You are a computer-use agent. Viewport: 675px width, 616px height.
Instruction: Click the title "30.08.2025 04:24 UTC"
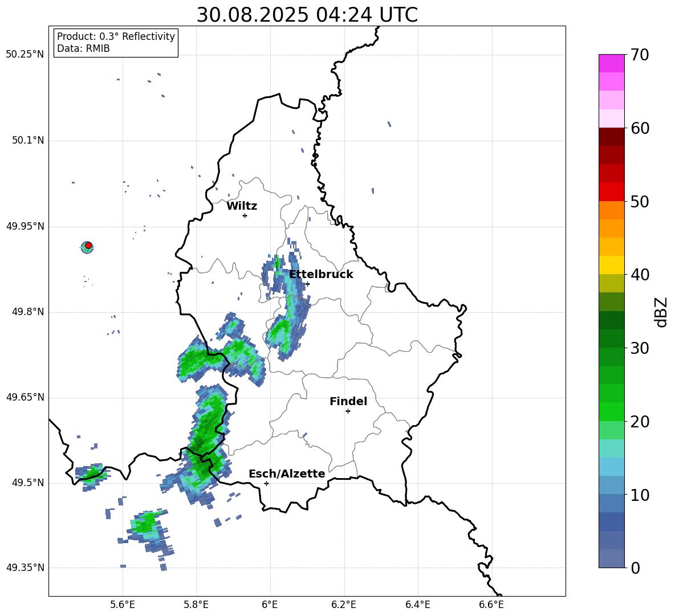[307, 15]
